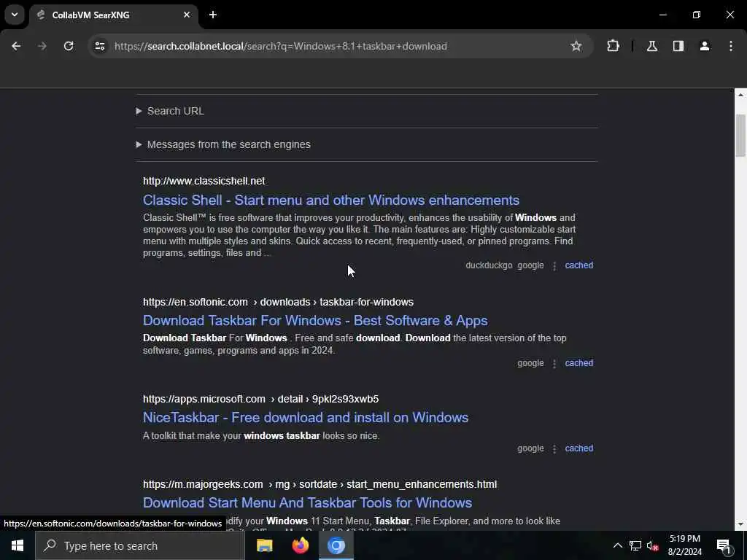This screenshot has height=560, width=747.
Task: Open Chrome Labs flask icon
Action: pyautogui.click(x=652, y=46)
